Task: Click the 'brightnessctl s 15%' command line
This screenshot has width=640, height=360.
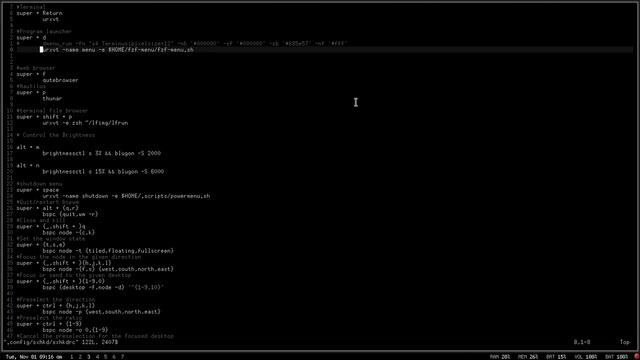Action: tap(103, 172)
